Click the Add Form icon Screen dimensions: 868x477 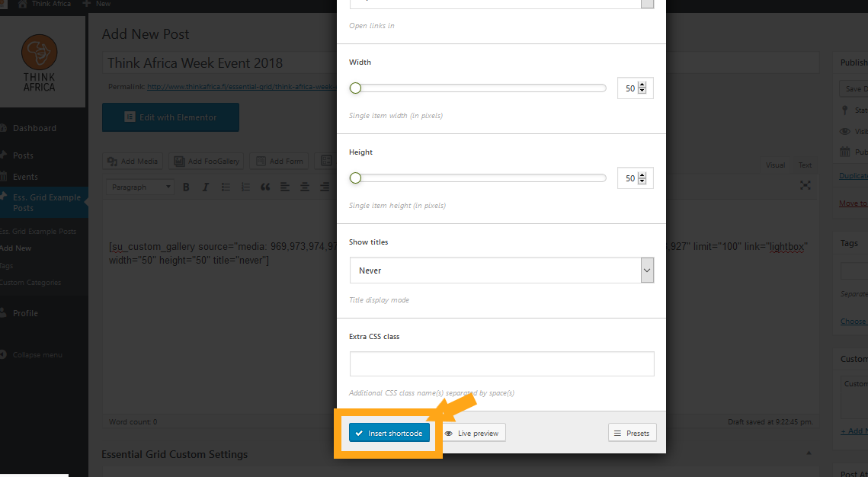(x=261, y=161)
